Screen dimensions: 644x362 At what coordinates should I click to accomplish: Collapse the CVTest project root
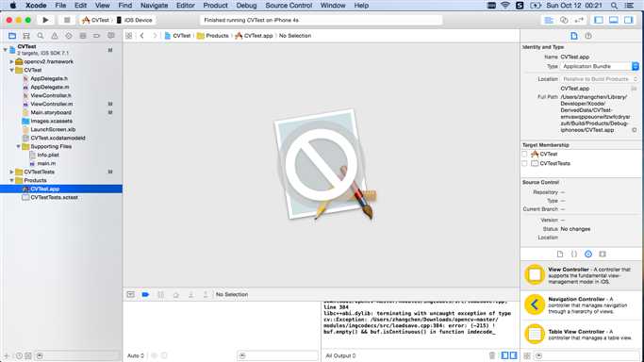pos(6,50)
